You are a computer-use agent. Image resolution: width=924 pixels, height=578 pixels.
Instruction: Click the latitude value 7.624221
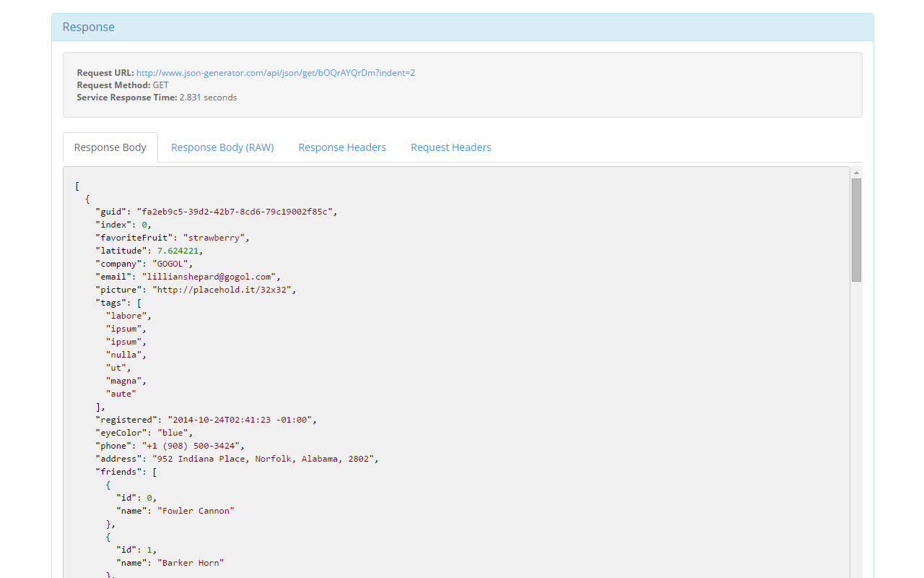tap(178, 251)
